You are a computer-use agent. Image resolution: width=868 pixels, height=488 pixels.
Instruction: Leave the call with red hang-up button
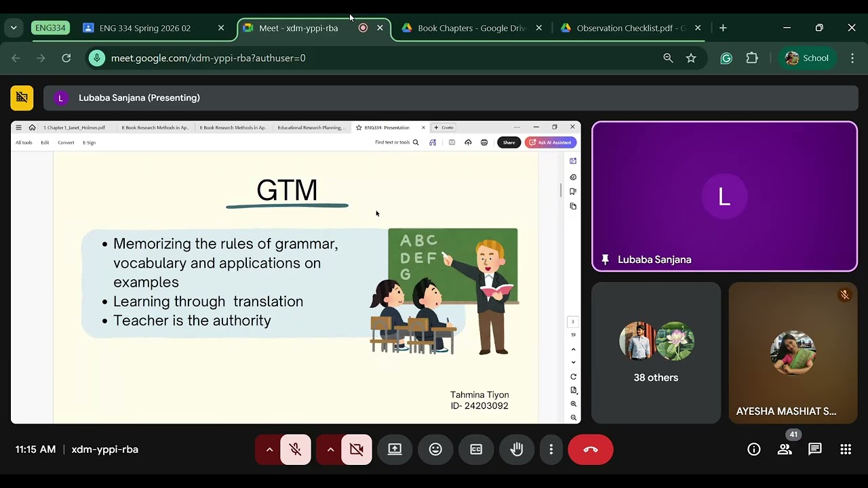coord(591,449)
